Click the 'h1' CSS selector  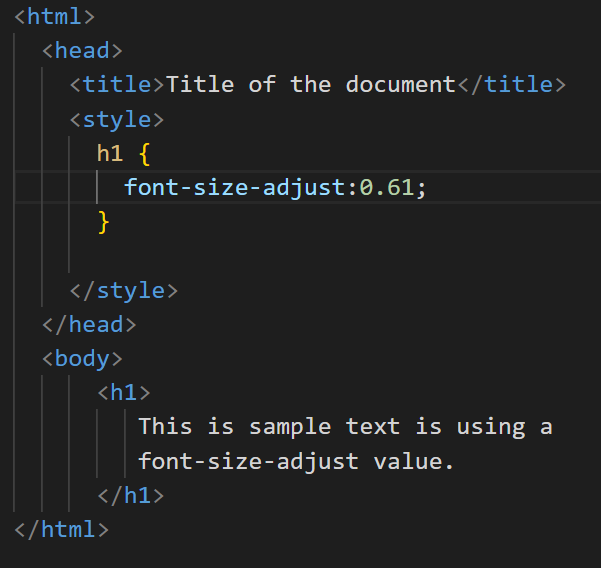click(x=110, y=153)
